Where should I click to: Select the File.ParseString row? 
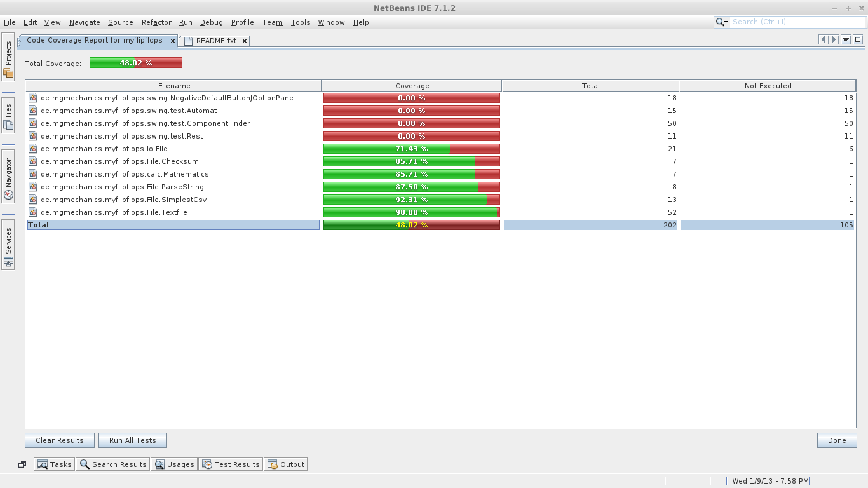point(440,187)
